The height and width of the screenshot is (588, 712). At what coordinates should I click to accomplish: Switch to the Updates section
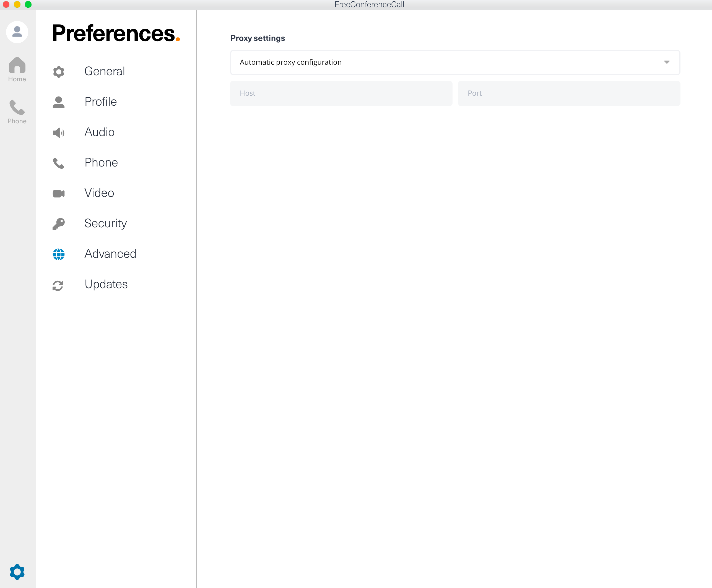click(x=106, y=285)
